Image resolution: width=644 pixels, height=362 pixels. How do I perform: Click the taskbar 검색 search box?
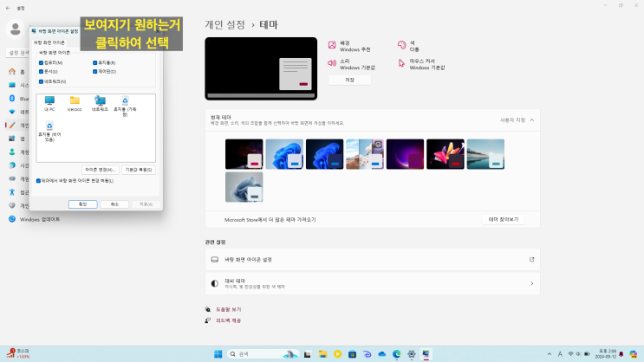[263, 354]
